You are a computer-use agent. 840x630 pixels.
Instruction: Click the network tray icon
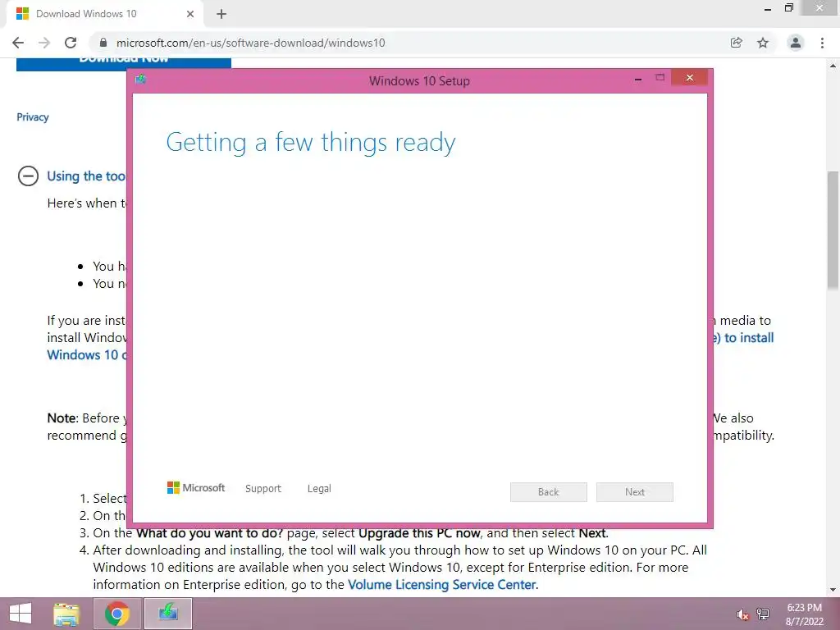[763, 614]
